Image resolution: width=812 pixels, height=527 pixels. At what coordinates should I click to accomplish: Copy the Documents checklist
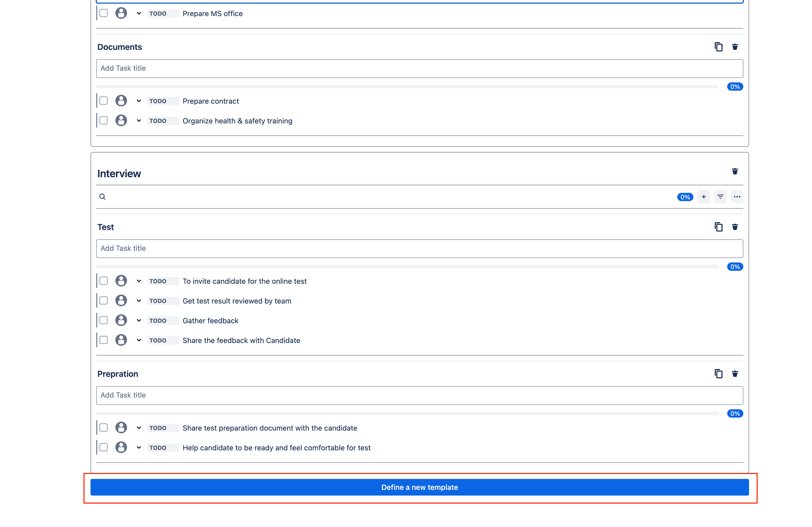[x=719, y=47]
